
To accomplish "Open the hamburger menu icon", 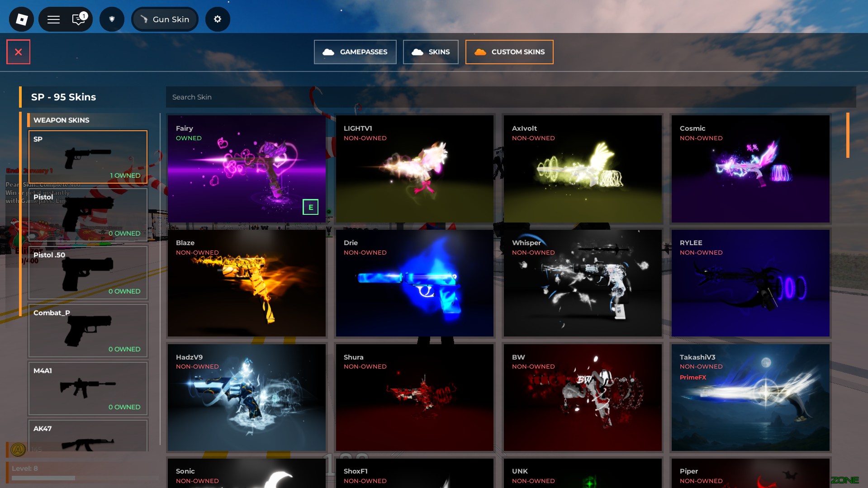I will [53, 19].
